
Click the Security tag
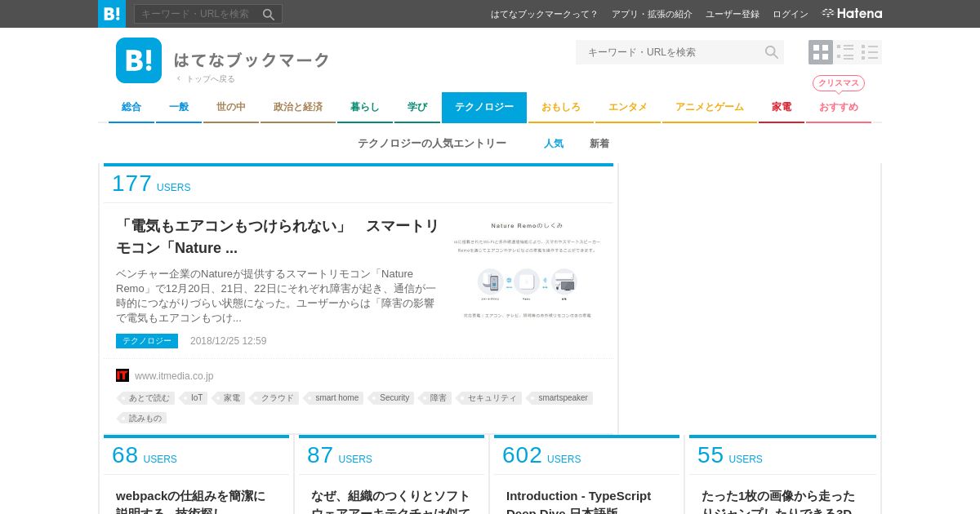pyautogui.click(x=393, y=398)
